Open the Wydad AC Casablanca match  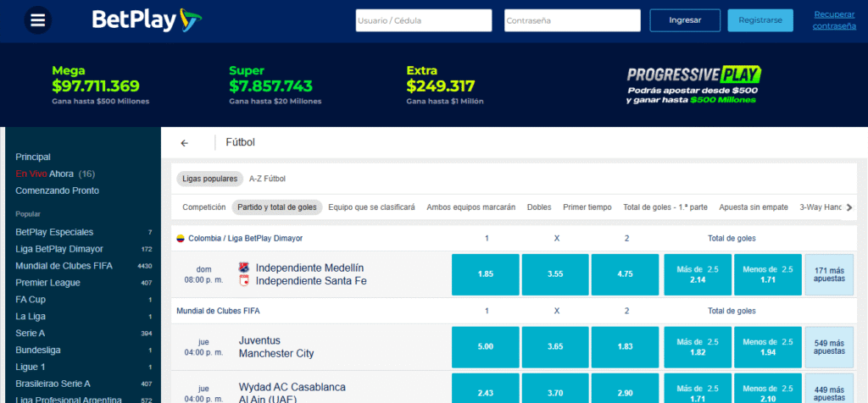pos(292,392)
